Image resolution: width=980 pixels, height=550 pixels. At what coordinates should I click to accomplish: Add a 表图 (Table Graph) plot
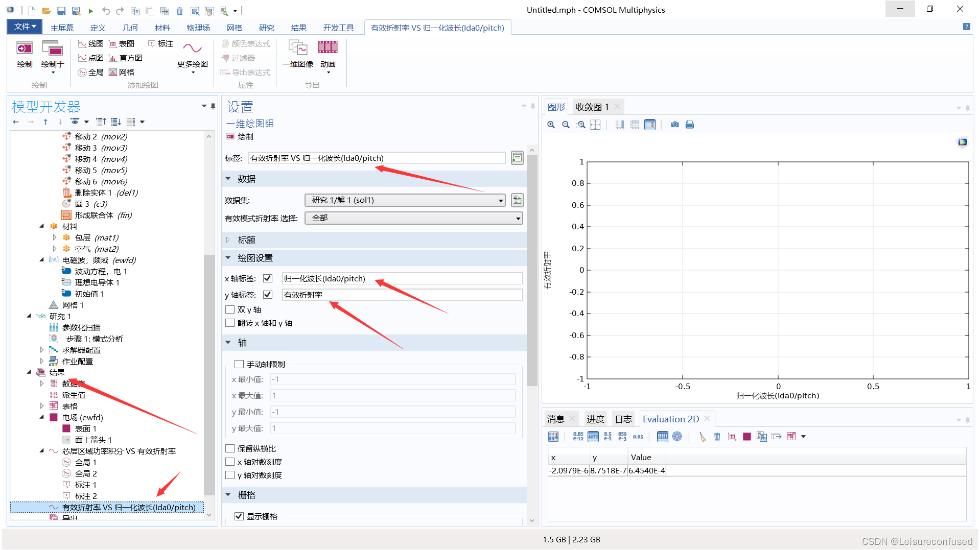point(122,44)
